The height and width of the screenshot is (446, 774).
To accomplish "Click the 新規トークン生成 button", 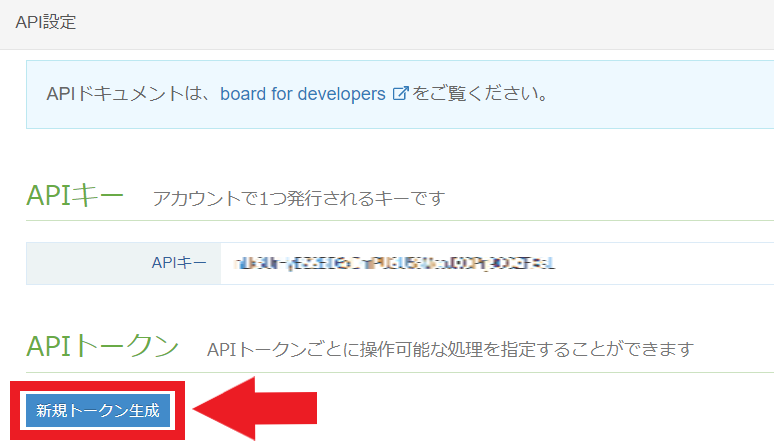I will pyautogui.click(x=98, y=410).
